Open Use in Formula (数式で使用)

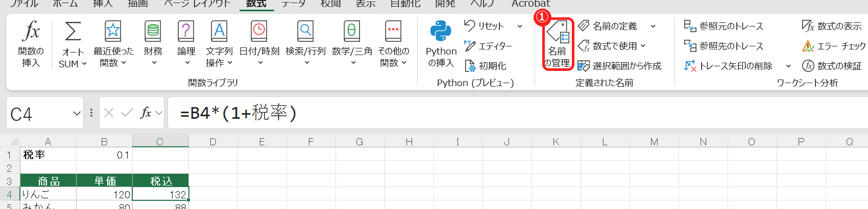click(612, 46)
